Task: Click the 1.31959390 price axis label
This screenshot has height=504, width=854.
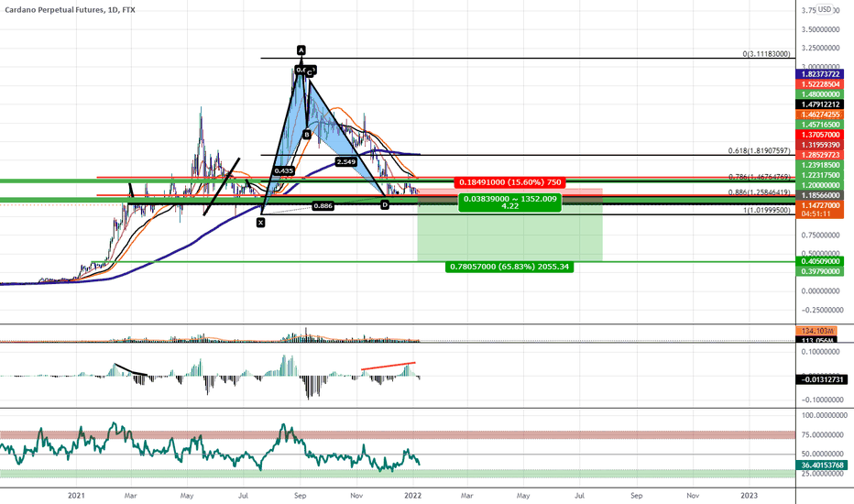Action: [x=820, y=145]
